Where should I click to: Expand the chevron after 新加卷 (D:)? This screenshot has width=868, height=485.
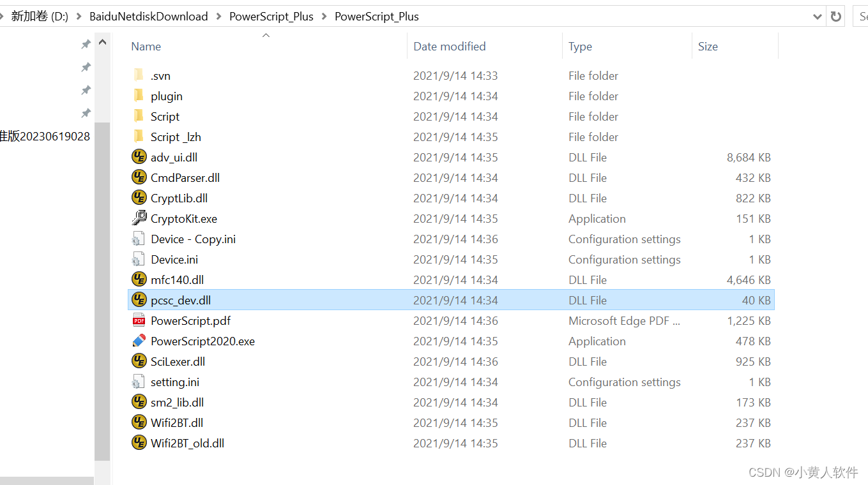[x=79, y=17]
